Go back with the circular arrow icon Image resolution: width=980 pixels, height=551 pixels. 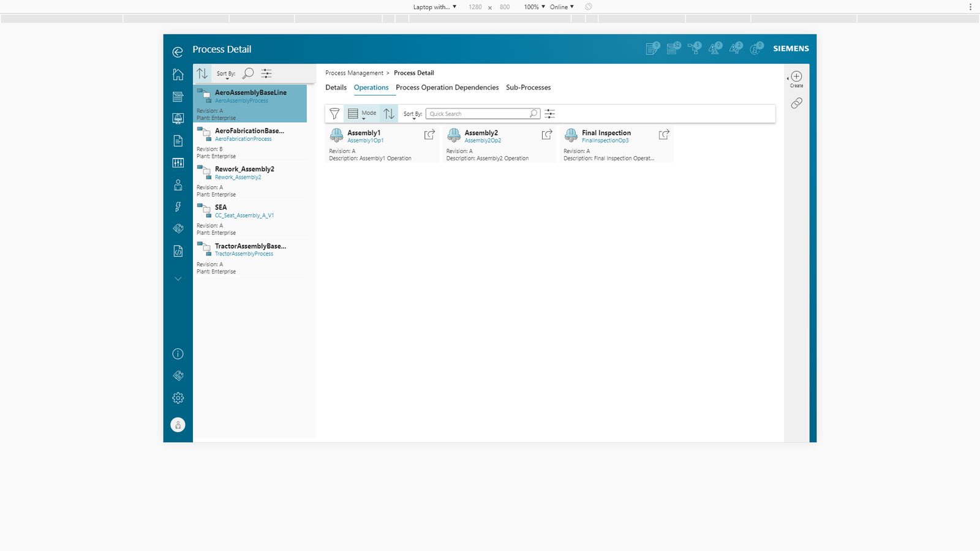click(x=178, y=52)
